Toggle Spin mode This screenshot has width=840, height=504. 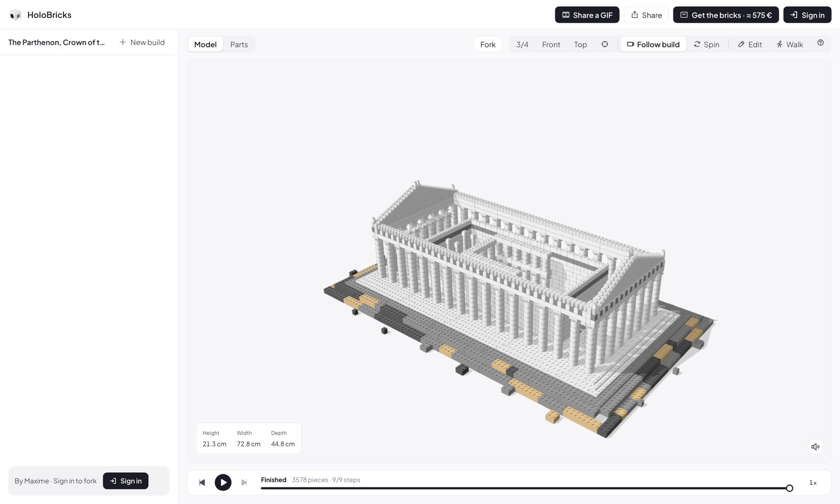click(707, 44)
